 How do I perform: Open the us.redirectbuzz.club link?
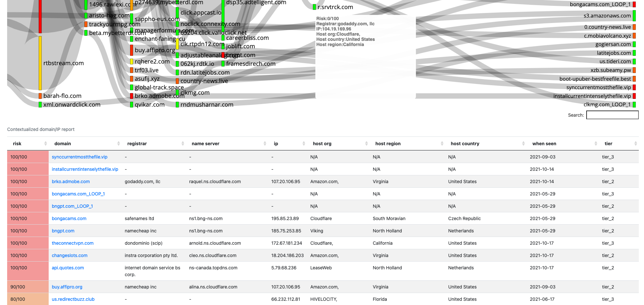pyautogui.click(x=73, y=299)
